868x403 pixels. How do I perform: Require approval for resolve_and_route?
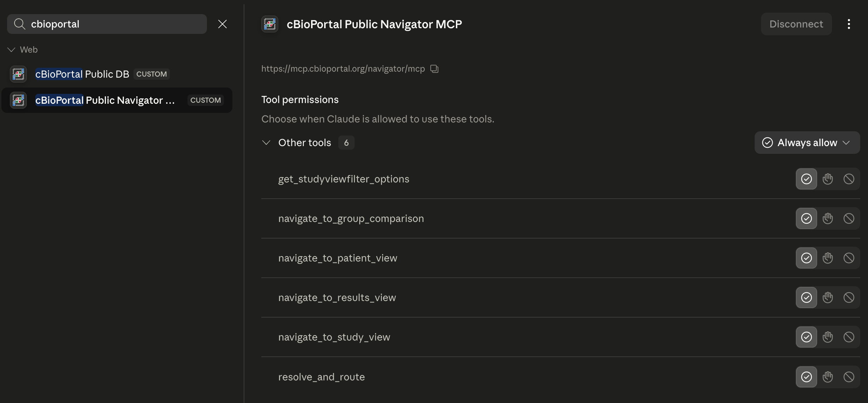tap(828, 377)
